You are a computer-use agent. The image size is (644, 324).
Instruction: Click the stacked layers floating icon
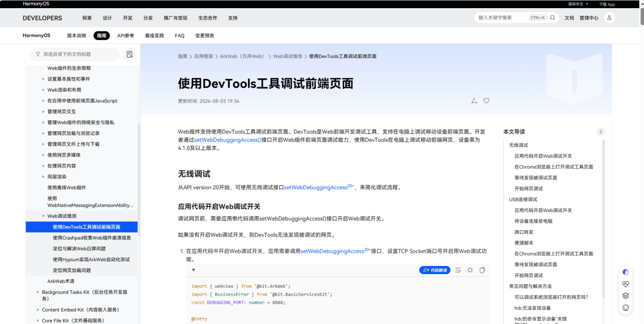(x=626, y=296)
